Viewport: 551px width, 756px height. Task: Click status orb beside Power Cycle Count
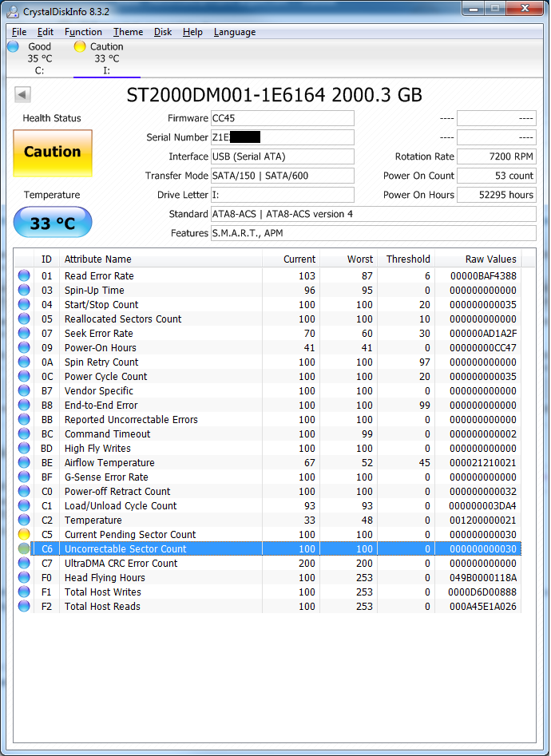tap(24, 377)
